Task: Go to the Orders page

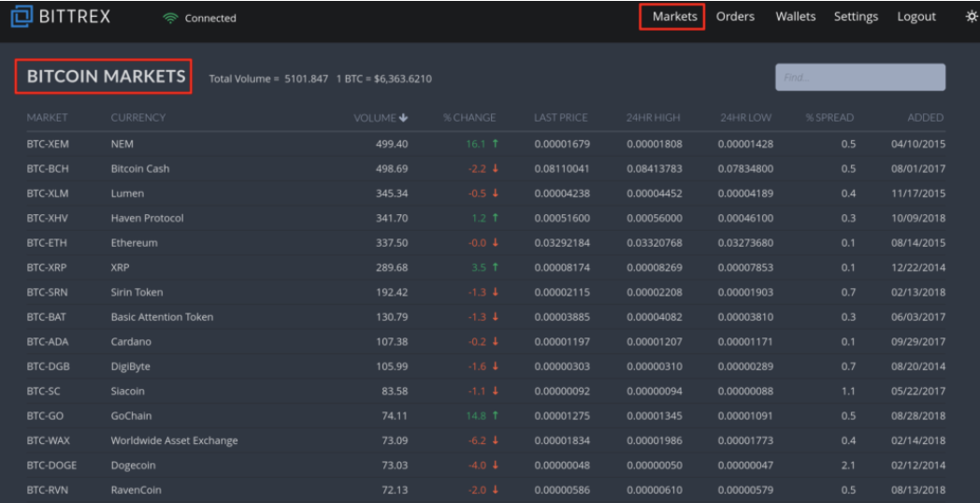Action: point(735,17)
